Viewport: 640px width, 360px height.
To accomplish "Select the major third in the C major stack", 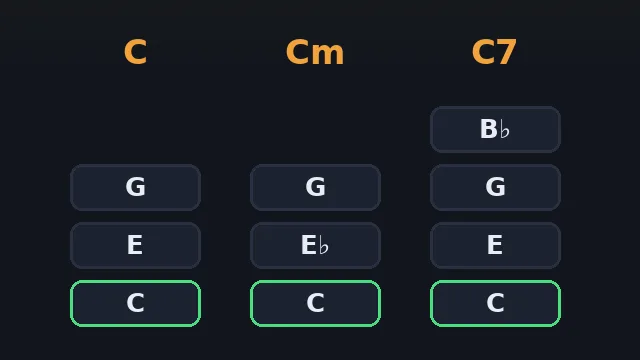I will pos(136,245).
